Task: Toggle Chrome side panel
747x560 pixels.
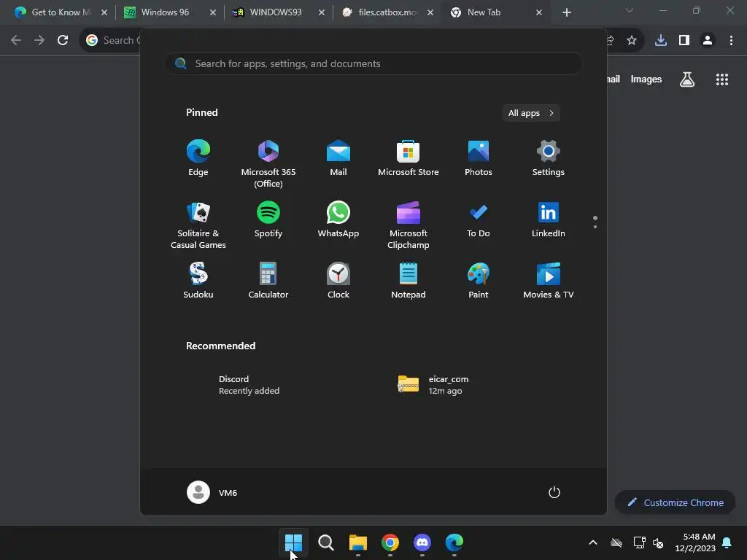Action: point(684,40)
